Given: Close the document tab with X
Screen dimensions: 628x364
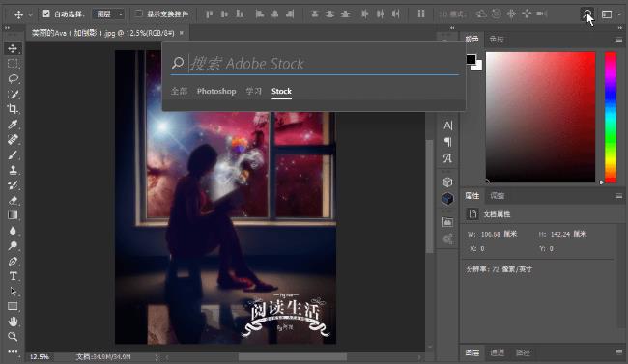Looking at the screenshot, I should coord(182,33).
